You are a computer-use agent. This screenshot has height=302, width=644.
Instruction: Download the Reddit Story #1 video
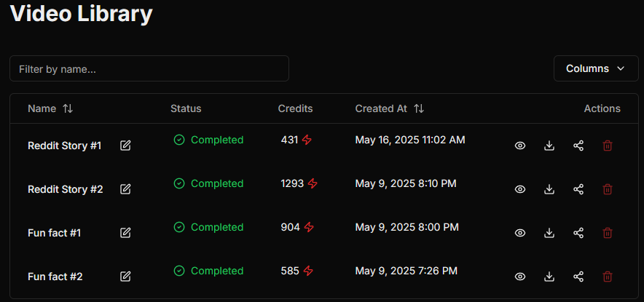pyautogui.click(x=549, y=146)
